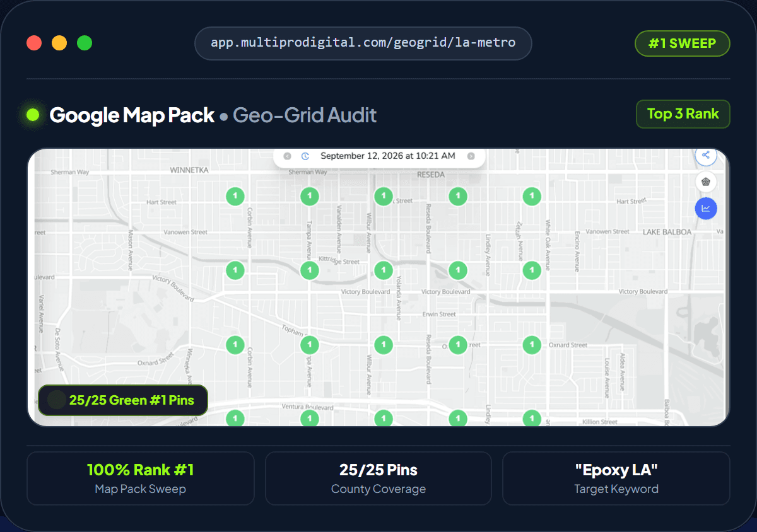Click the September 12, 2026 at 10:21 AM date text

coord(387,156)
